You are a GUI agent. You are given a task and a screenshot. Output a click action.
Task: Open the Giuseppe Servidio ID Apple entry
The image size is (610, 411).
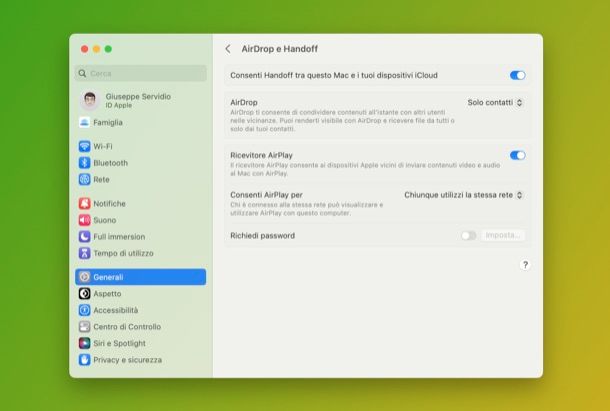click(x=140, y=100)
